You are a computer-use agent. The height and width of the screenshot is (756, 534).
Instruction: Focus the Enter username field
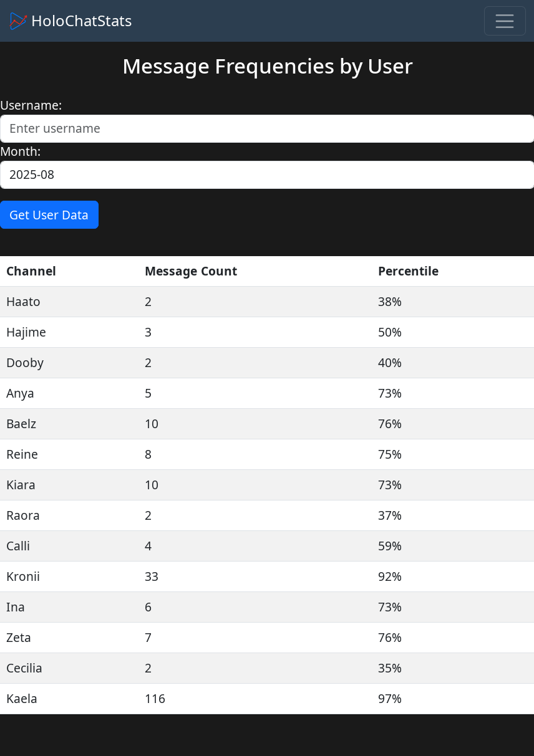[267, 128]
